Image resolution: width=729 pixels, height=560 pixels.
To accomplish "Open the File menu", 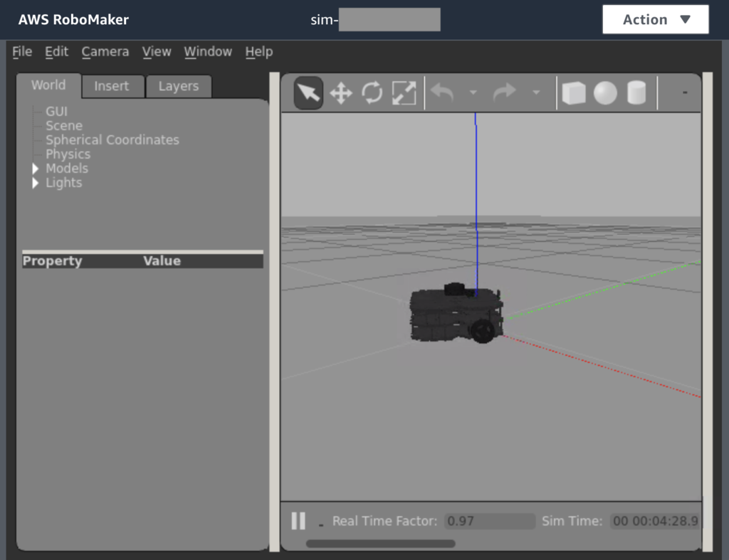I will [22, 51].
